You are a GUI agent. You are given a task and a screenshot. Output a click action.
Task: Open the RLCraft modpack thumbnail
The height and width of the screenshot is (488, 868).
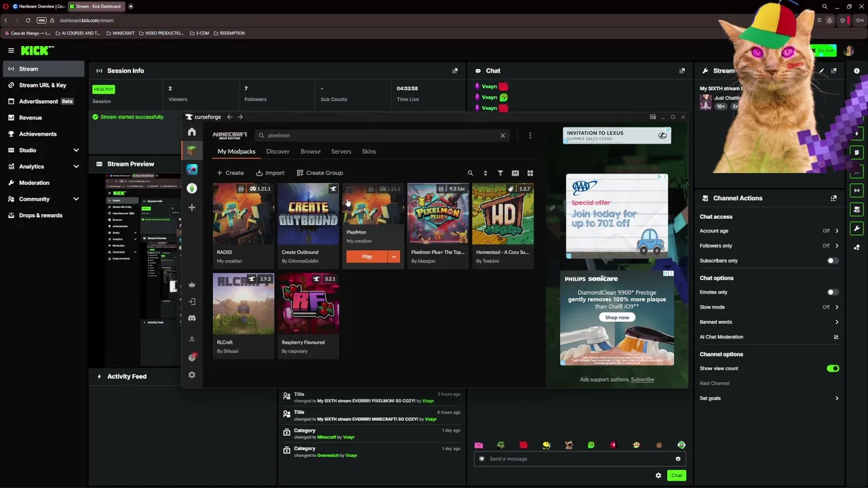(243, 304)
